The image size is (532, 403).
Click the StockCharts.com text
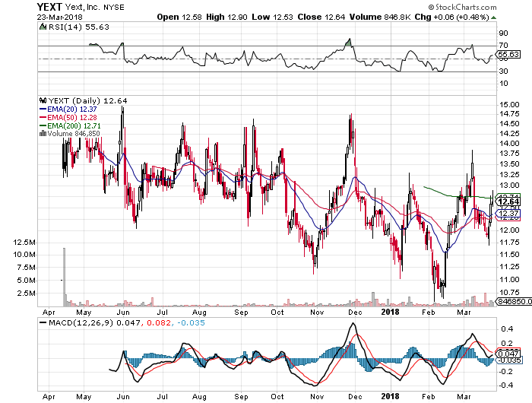[465, 7]
